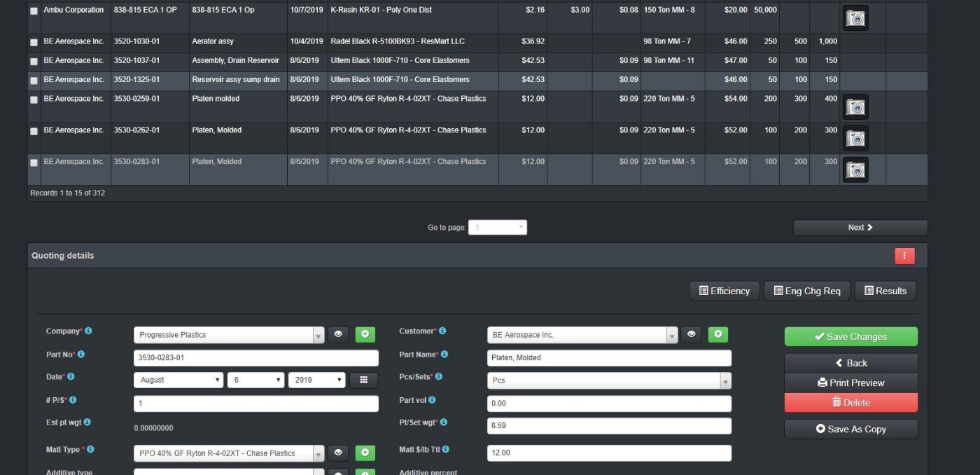Open the Eng Chg Req section
The width and height of the screenshot is (980, 475).
[x=807, y=291]
